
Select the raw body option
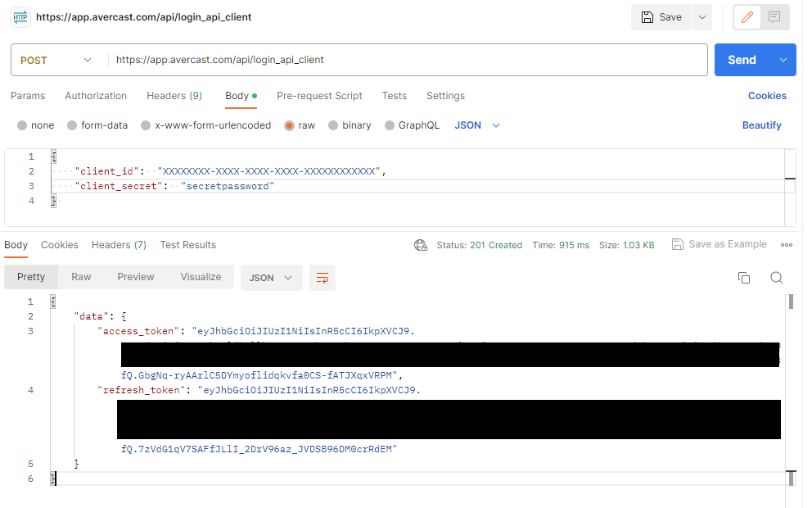[x=300, y=125]
